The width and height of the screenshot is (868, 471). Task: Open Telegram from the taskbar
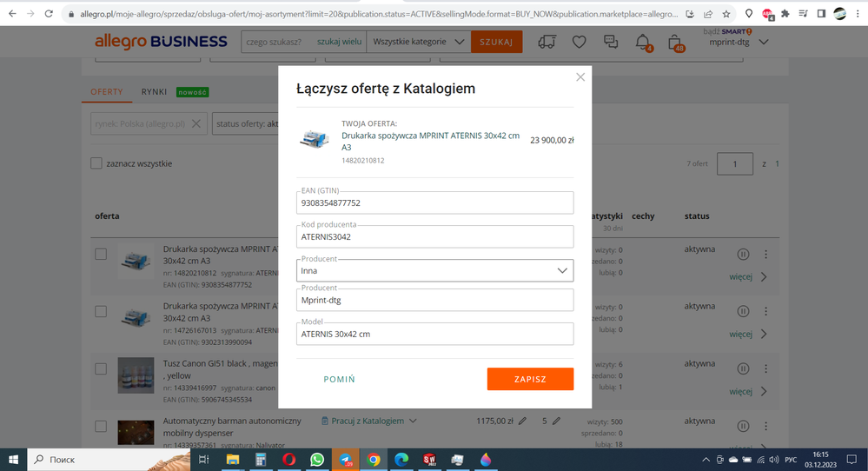[346, 460]
